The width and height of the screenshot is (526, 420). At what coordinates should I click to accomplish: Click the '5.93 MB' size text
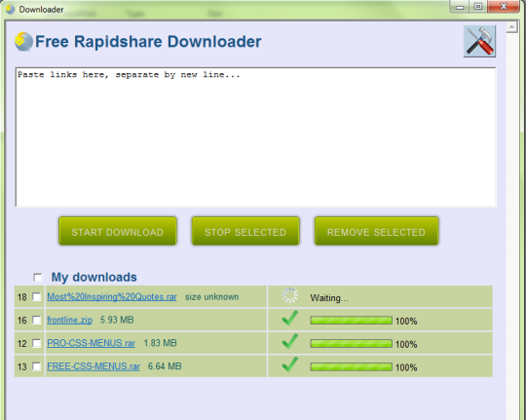point(117,320)
